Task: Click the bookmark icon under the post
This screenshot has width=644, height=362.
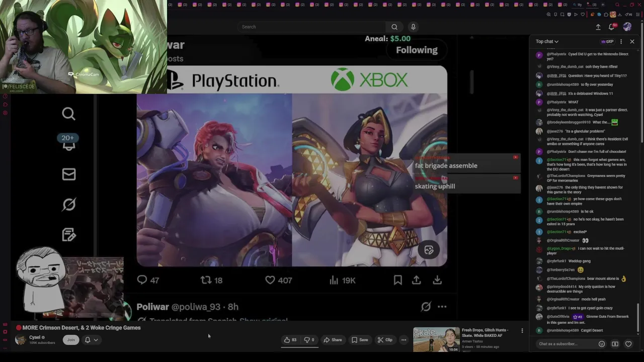Action: (397, 280)
